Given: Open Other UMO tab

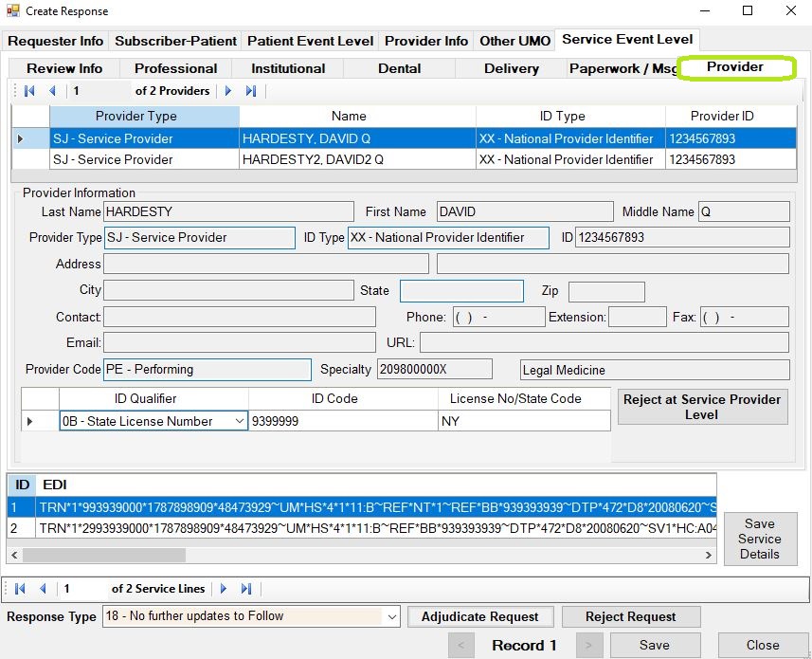Looking at the screenshot, I should [x=514, y=41].
